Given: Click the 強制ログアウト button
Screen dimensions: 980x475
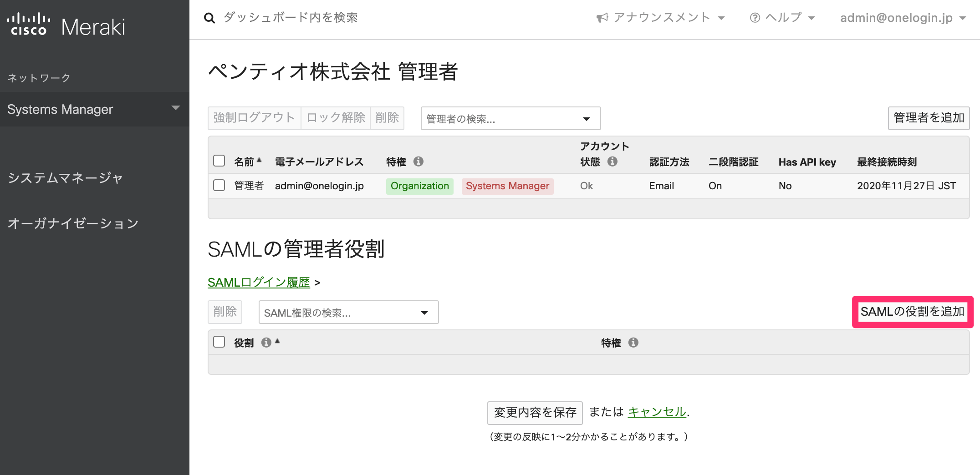Looking at the screenshot, I should tap(255, 118).
